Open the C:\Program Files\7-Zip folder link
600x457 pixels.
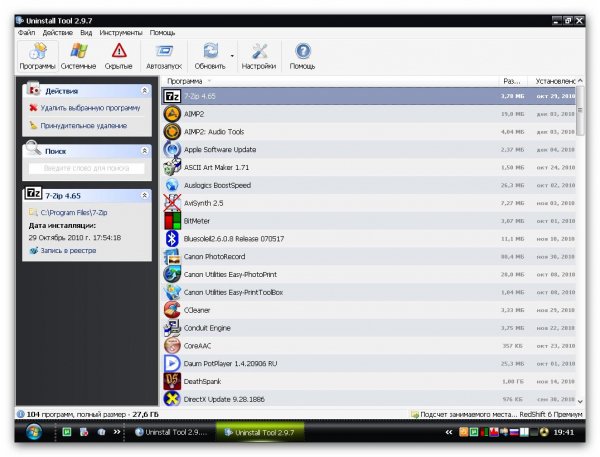pyautogui.click(x=74, y=212)
